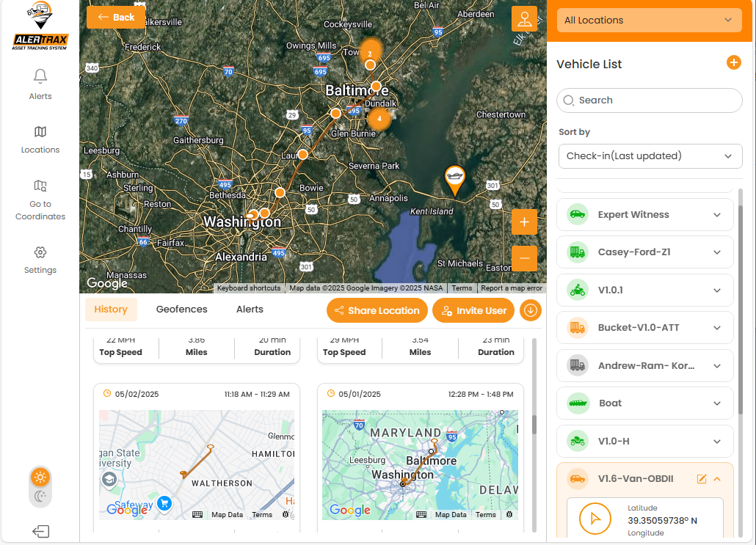The width and height of the screenshot is (756, 545).
Task: Click the boat marker near Kent Island
Action: (455, 178)
